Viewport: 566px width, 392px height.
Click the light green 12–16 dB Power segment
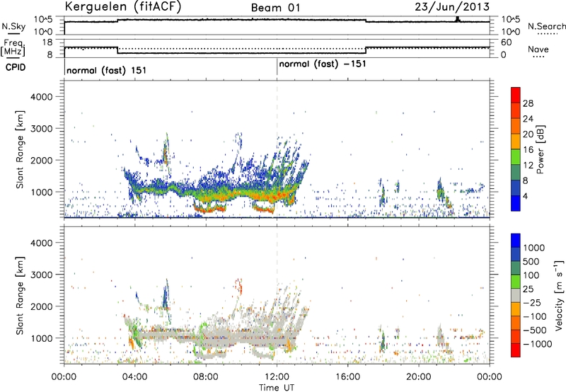[516, 157]
